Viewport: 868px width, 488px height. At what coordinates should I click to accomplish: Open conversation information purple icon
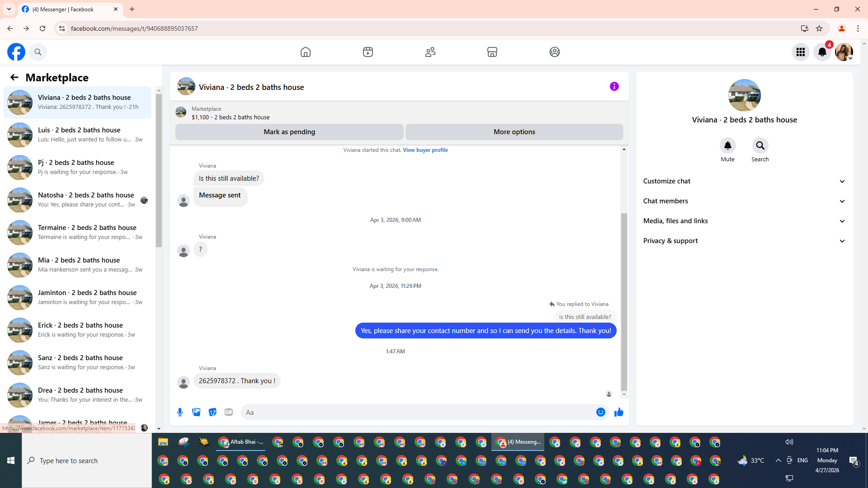614,86
